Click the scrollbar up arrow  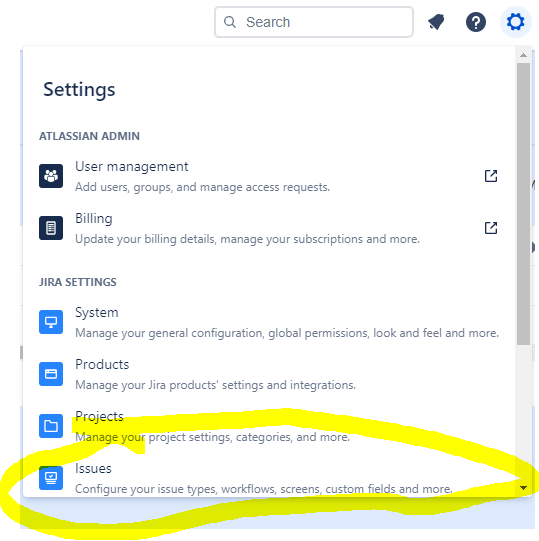pos(523,55)
